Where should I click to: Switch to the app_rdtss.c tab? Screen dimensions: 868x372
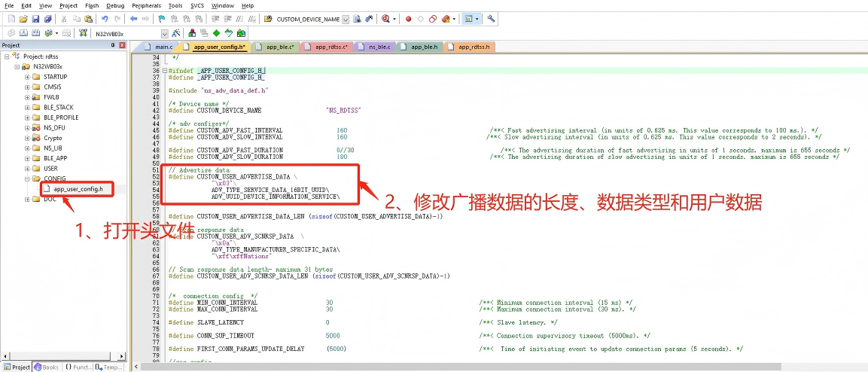pos(330,47)
